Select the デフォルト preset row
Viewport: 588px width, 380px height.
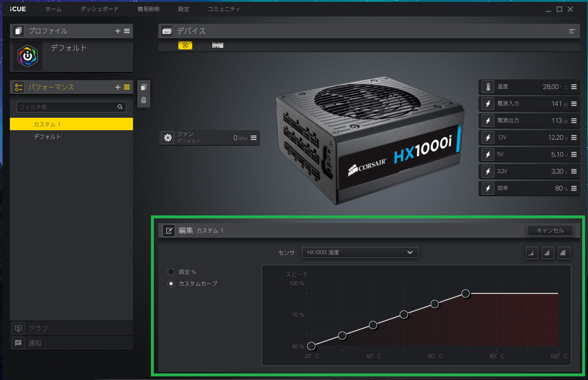[x=71, y=137]
